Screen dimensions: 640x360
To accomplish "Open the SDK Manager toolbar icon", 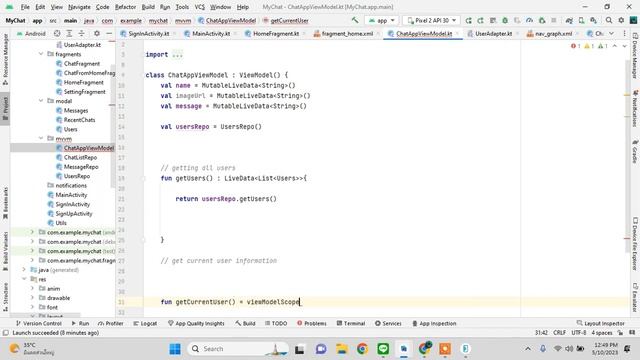I will 593,20.
